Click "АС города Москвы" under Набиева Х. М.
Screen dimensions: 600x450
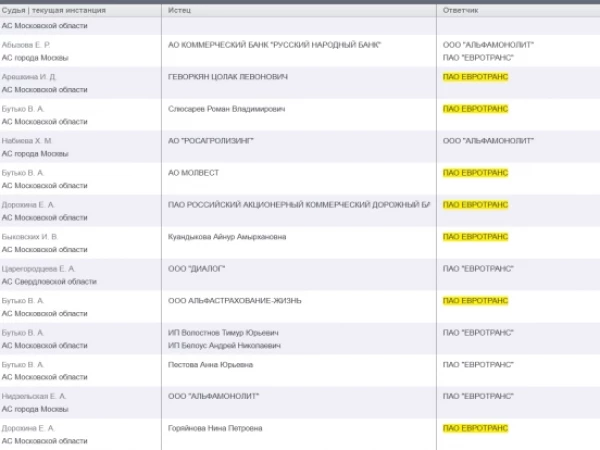point(35,154)
